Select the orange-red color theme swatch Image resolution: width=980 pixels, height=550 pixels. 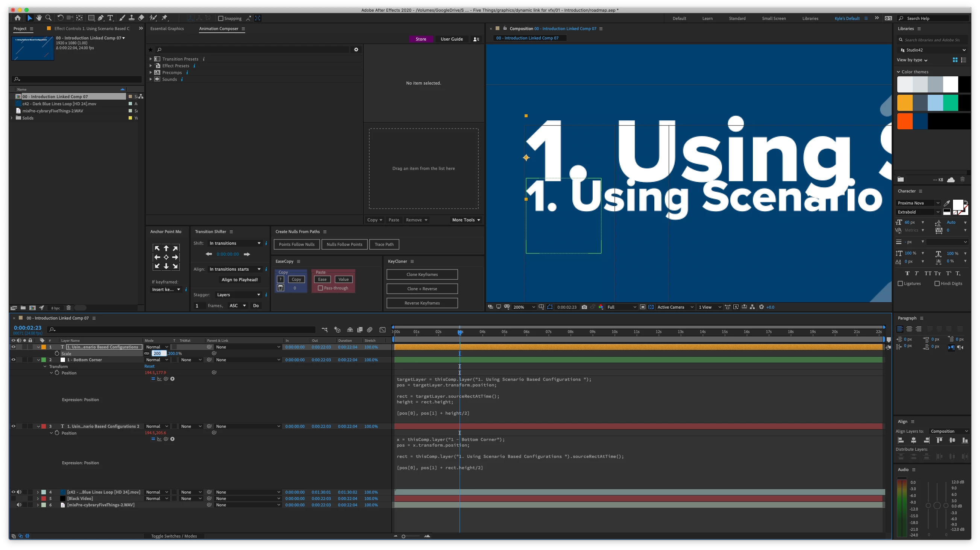[x=905, y=122]
